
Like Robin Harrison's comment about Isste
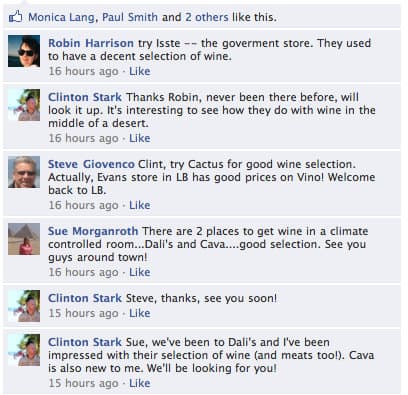(140, 71)
